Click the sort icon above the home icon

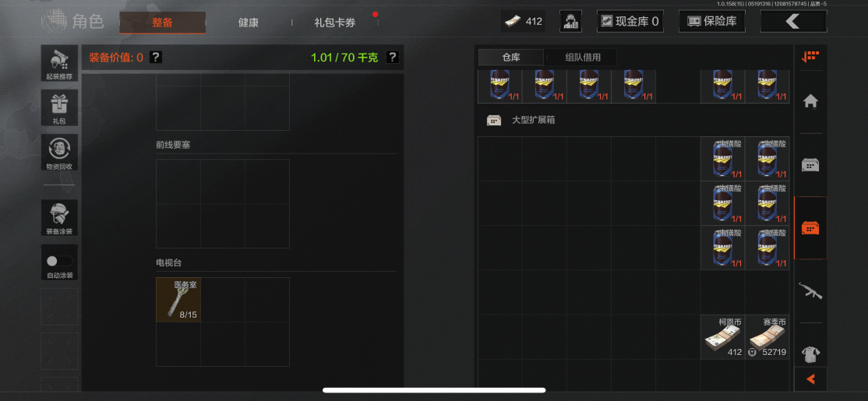tap(810, 56)
